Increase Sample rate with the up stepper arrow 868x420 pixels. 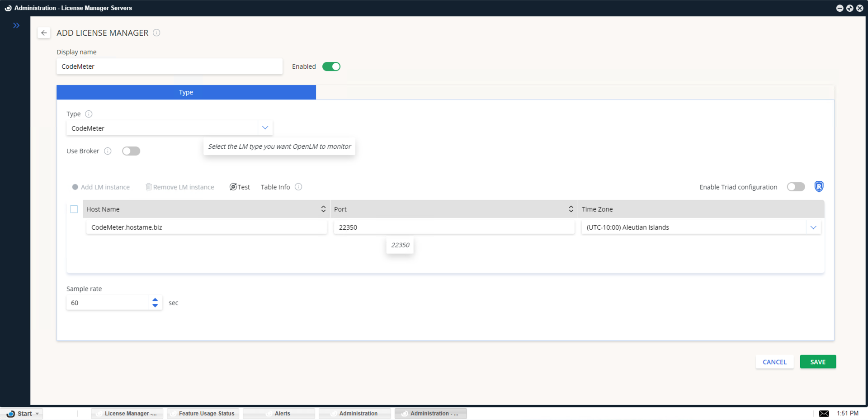point(155,299)
